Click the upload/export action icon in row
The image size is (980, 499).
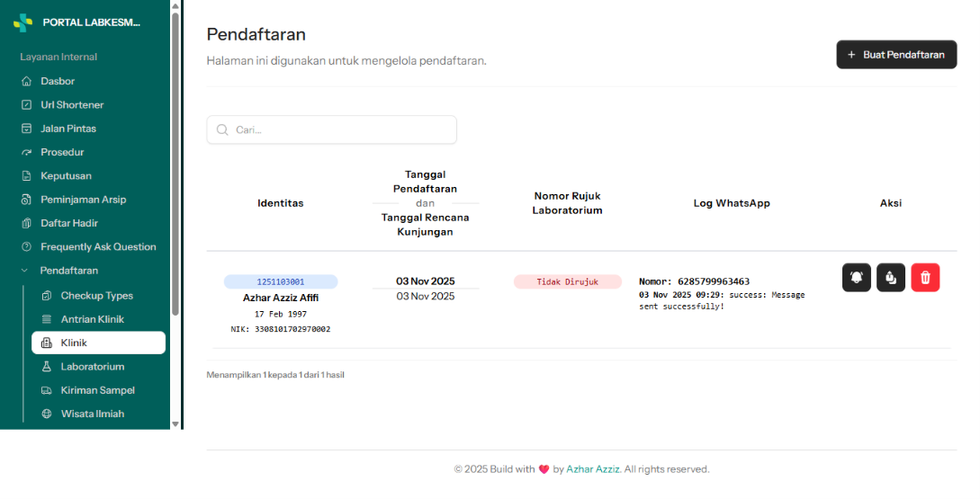click(891, 277)
